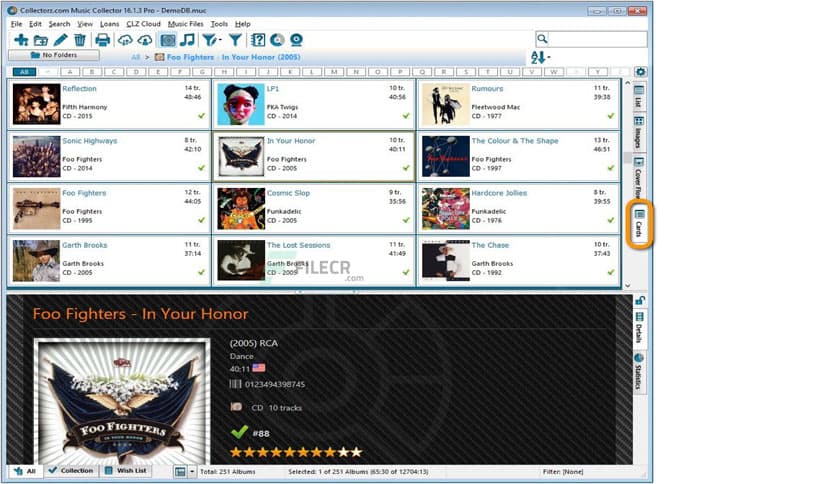Select the Wish List tab at bottom
Viewport: 836px width, 484px height.
(x=126, y=471)
